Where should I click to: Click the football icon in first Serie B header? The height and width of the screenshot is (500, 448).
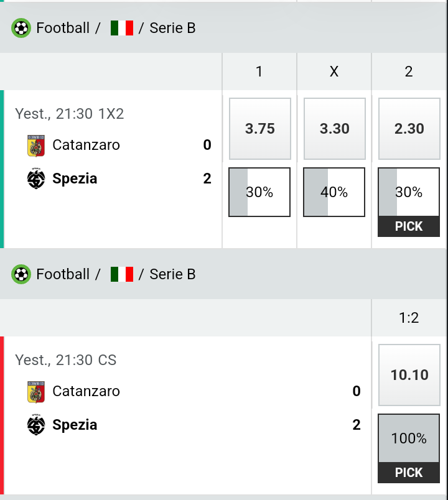coord(21,28)
